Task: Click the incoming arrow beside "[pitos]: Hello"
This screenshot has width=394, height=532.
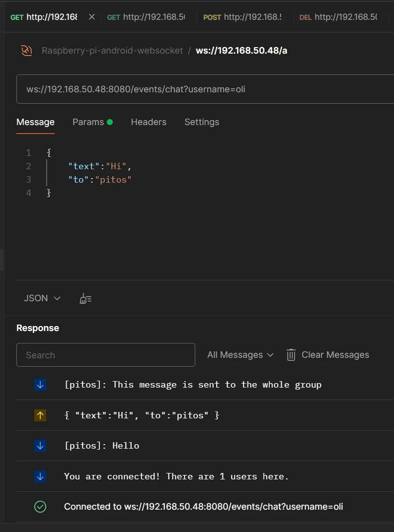Action: pos(40,446)
